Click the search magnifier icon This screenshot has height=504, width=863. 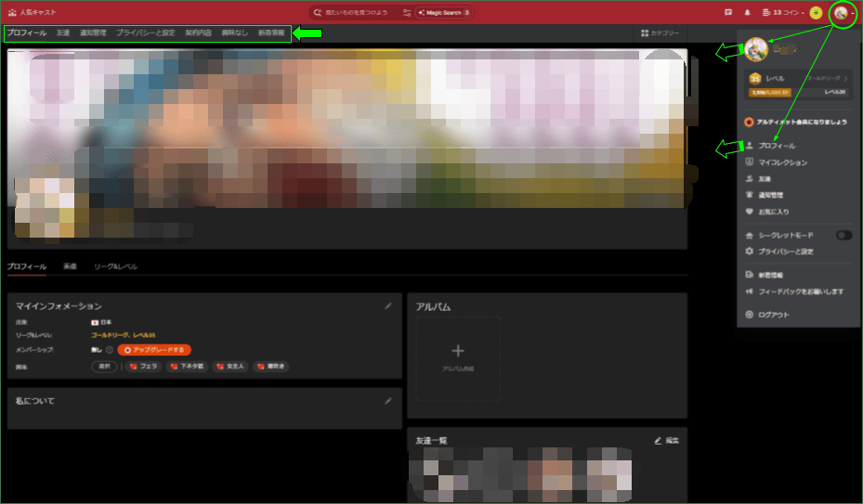318,12
